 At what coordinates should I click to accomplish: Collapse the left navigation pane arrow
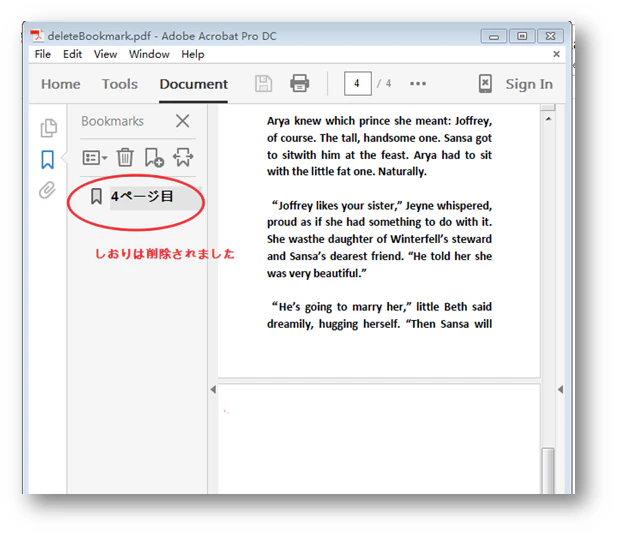pyautogui.click(x=213, y=390)
